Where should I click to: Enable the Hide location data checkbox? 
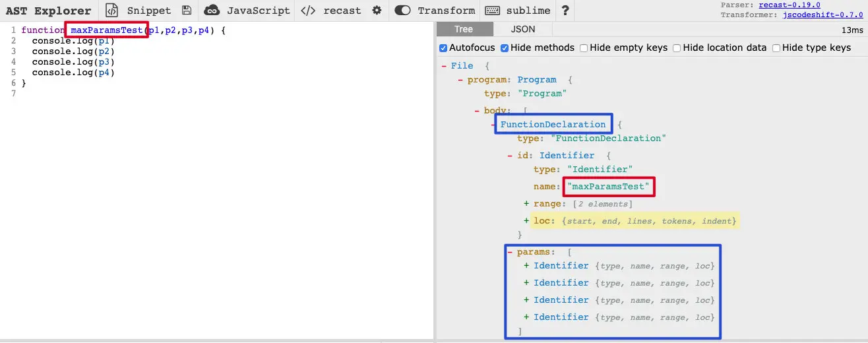pyautogui.click(x=677, y=47)
